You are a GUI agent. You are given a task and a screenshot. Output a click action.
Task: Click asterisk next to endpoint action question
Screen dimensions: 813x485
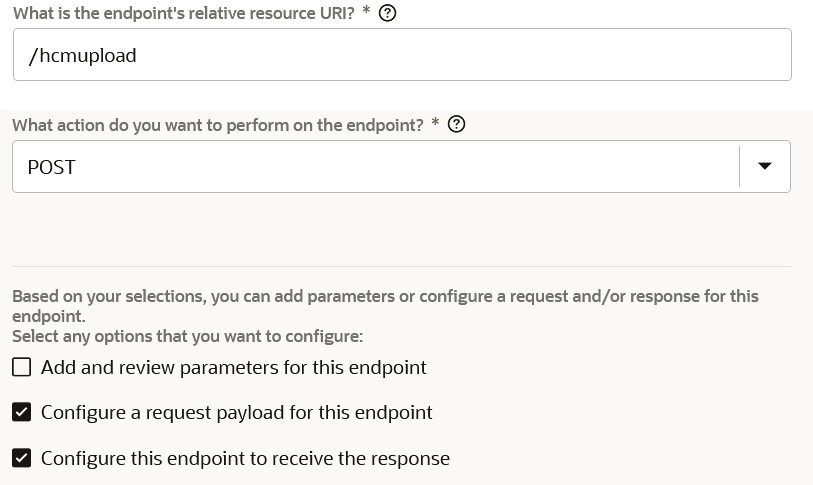click(435, 123)
